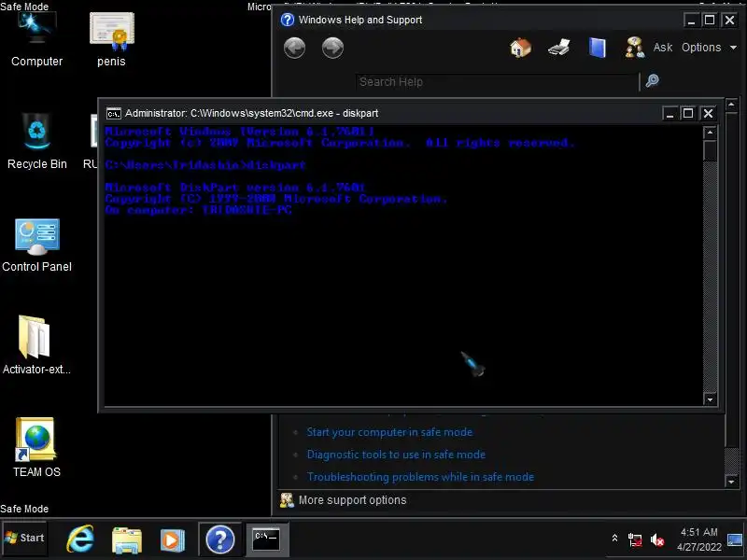747x560 pixels.
Task: Minimize the cmd.exe diskpart window
Action: (x=669, y=113)
